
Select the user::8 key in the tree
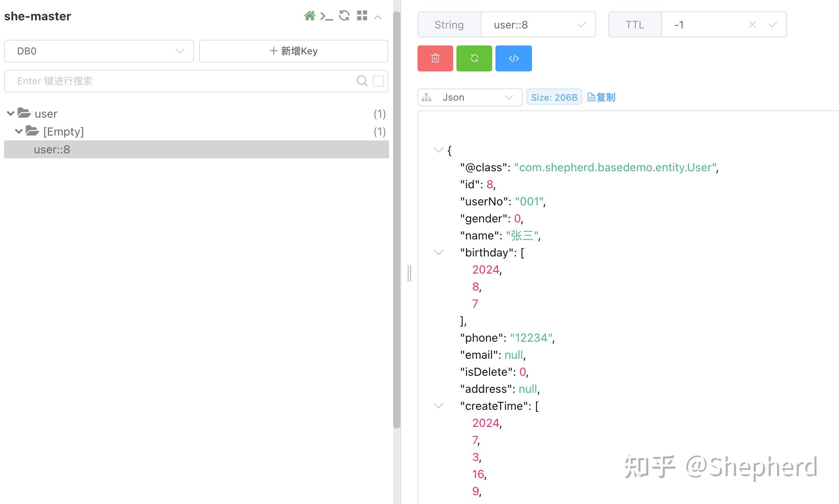53,149
